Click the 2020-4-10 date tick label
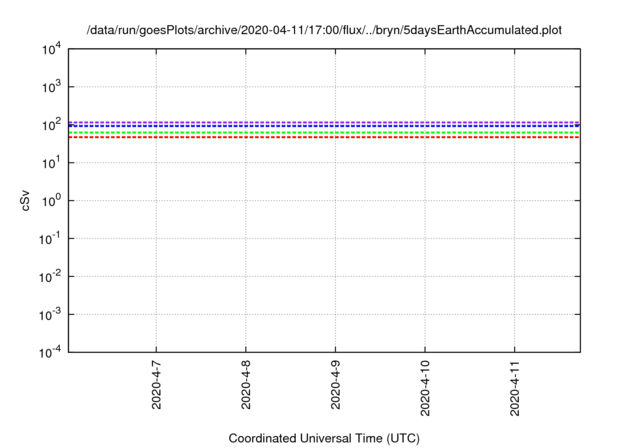 (425, 388)
